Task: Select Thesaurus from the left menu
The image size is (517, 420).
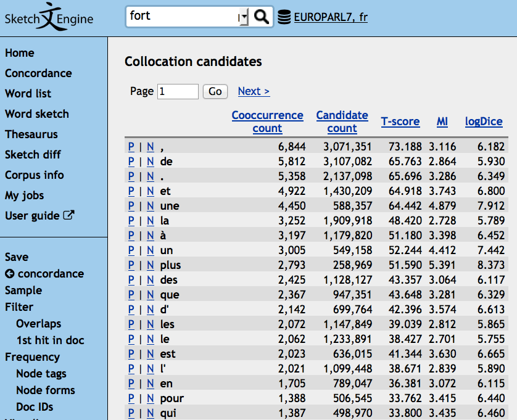Action: click(x=31, y=134)
